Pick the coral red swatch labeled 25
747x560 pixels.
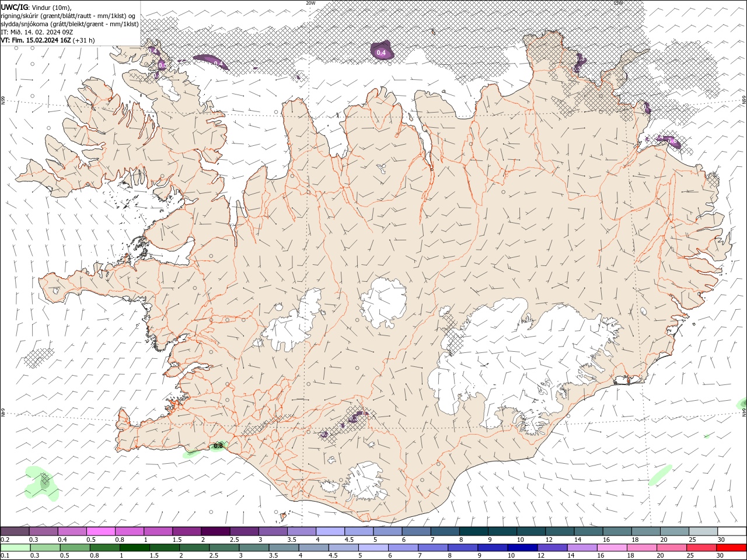pyautogui.click(x=701, y=548)
